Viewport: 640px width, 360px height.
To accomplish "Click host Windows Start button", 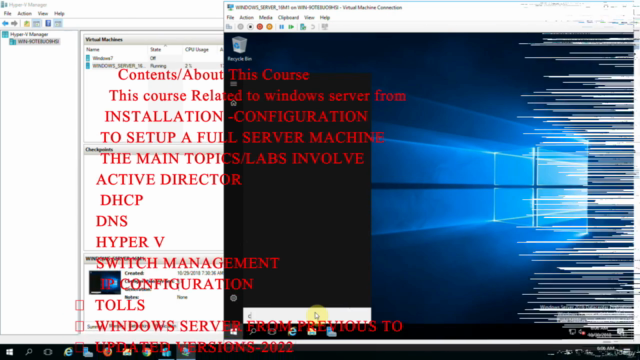I will (9, 352).
